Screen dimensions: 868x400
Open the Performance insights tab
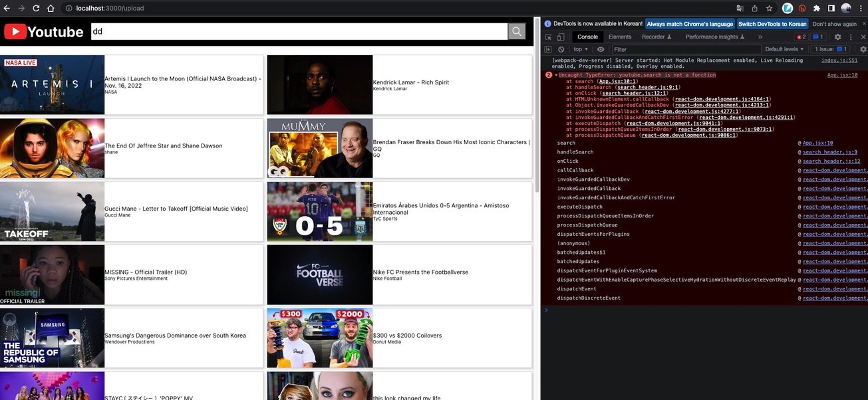tap(715, 37)
